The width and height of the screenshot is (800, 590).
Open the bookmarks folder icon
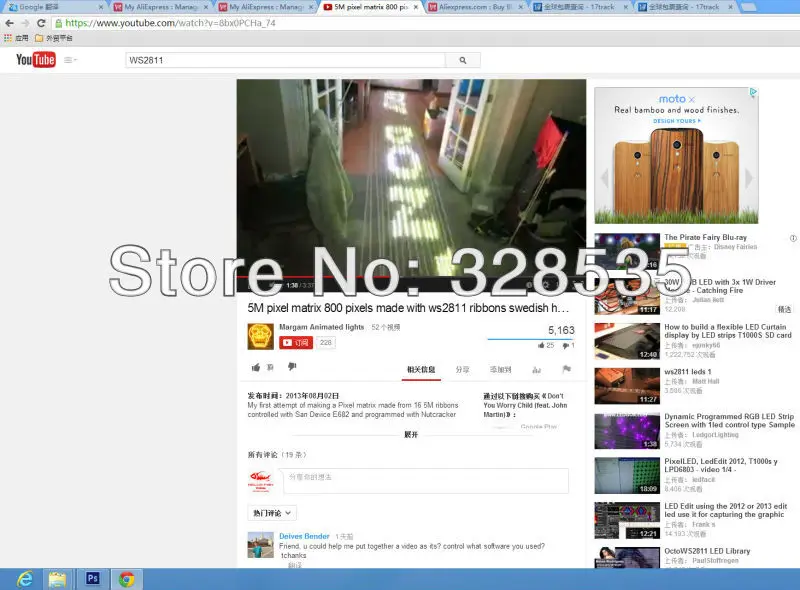click(39, 38)
